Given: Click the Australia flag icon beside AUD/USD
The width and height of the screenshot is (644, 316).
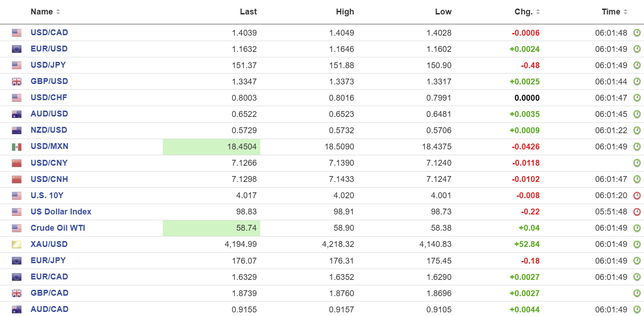Looking at the screenshot, I should pos(17,114).
